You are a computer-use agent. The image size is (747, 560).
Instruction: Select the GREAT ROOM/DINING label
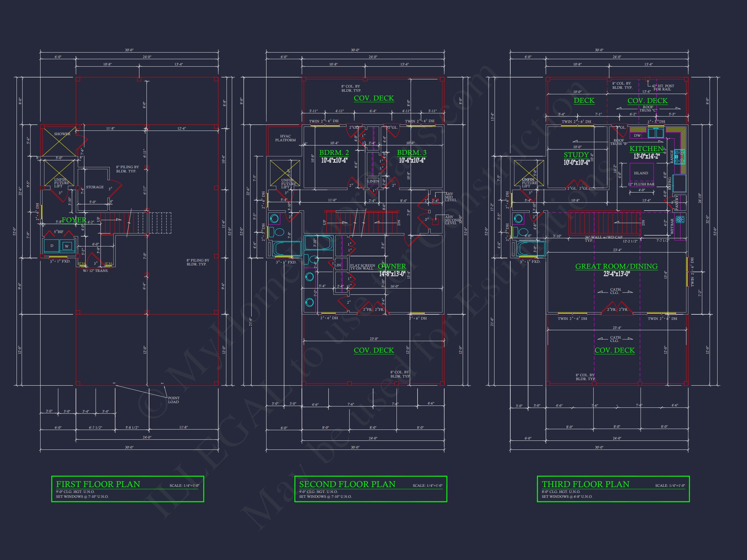pos(616,266)
